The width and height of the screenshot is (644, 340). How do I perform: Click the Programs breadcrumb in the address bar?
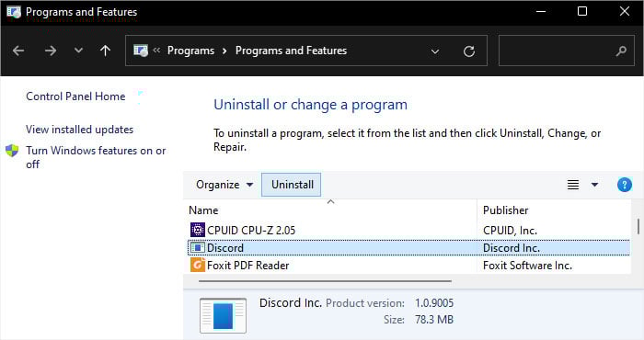(x=191, y=51)
